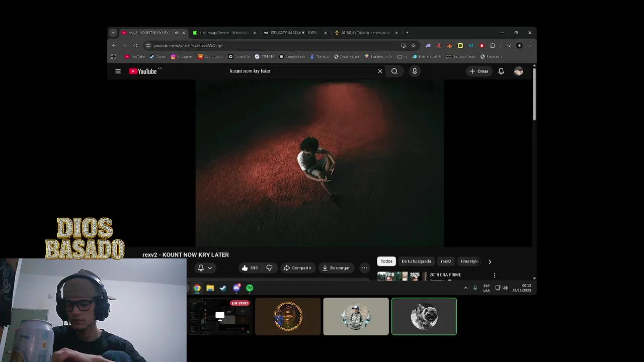Select the Freestyle filter chip
The height and width of the screenshot is (362, 644).
469,261
